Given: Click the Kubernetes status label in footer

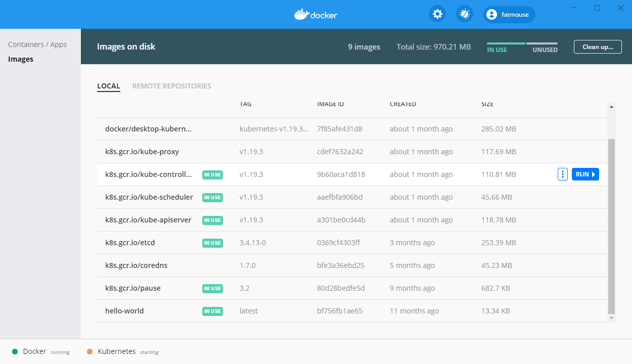Looking at the screenshot, I should pyautogui.click(x=117, y=351).
